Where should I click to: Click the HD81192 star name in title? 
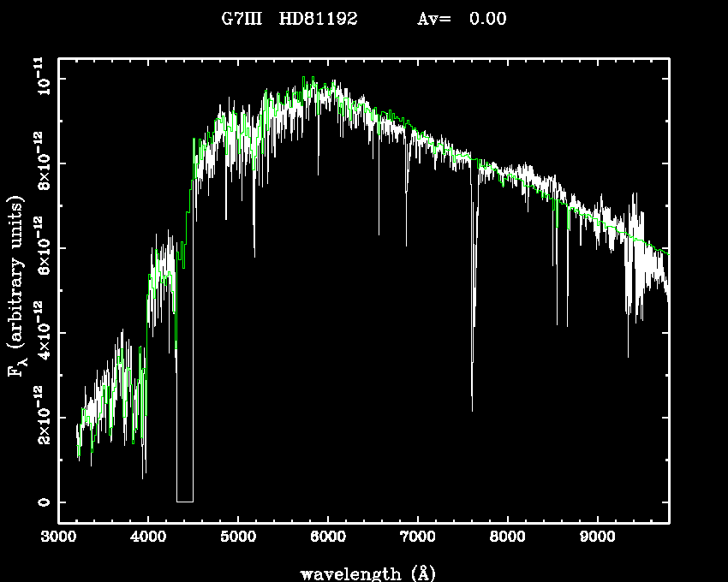click(319, 19)
